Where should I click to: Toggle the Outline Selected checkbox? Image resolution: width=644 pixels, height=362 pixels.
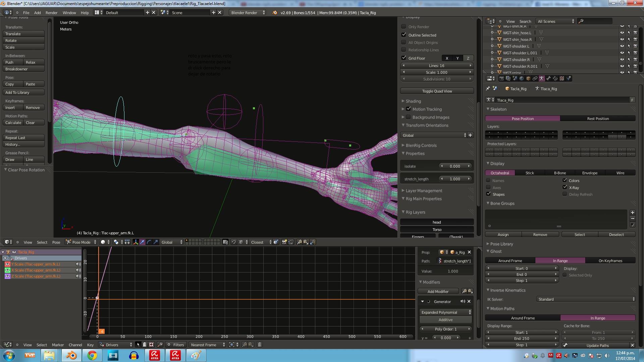coord(404,35)
